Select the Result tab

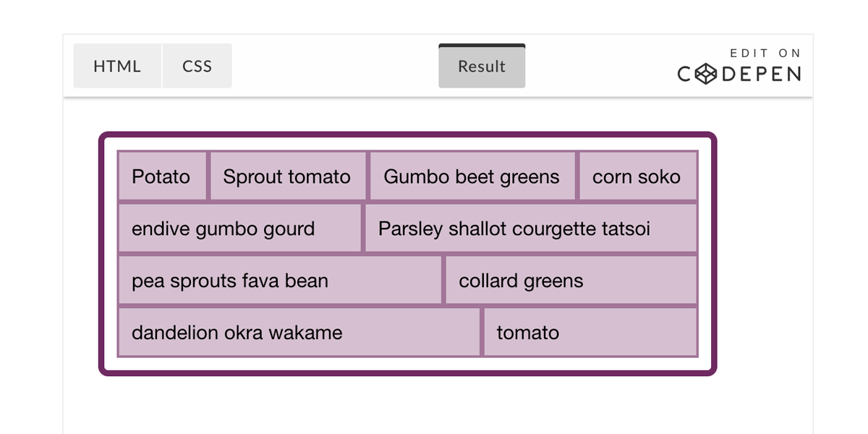[x=482, y=67]
